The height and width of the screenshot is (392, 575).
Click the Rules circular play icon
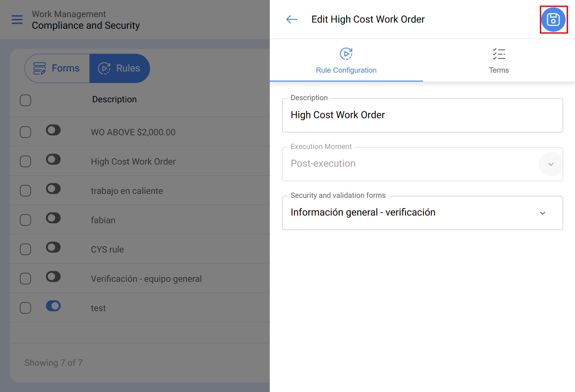tap(104, 68)
